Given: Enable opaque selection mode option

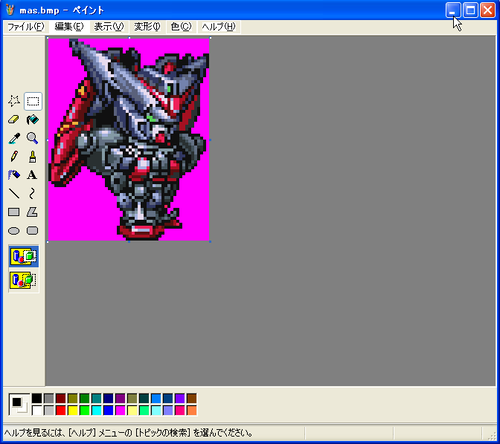Looking at the screenshot, I should [24, 256].
